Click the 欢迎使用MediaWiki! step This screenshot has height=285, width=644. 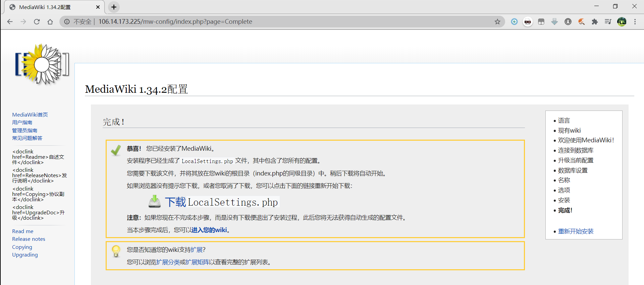point(586,140)
